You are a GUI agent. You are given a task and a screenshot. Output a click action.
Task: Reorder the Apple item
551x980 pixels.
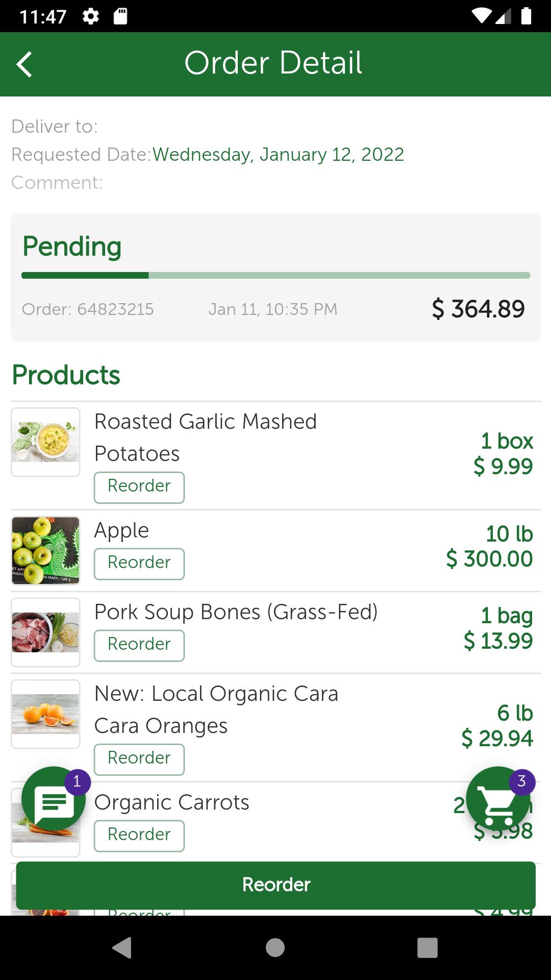139,564
